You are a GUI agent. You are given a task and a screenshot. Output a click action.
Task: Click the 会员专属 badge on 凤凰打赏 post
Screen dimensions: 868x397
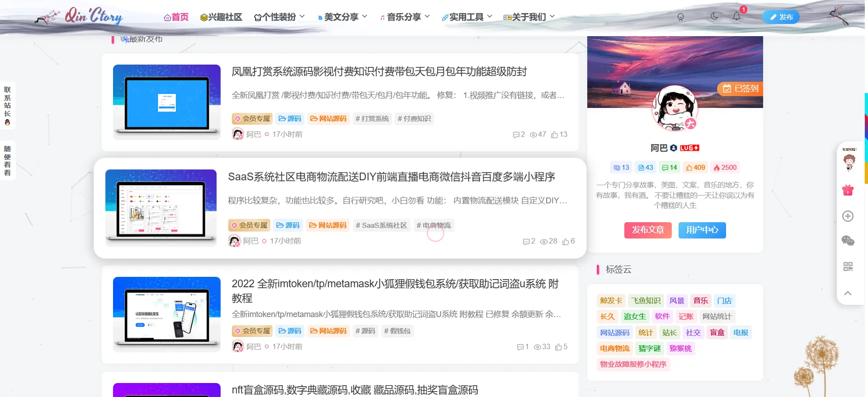pyautogui.click(x=252, y=119)
